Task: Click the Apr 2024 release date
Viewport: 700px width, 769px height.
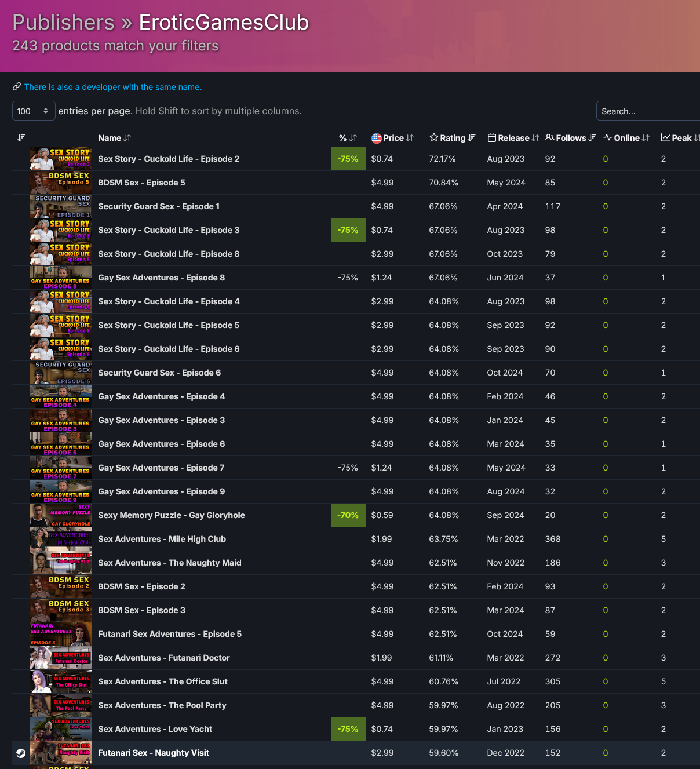Action: [x=505, y=206]
